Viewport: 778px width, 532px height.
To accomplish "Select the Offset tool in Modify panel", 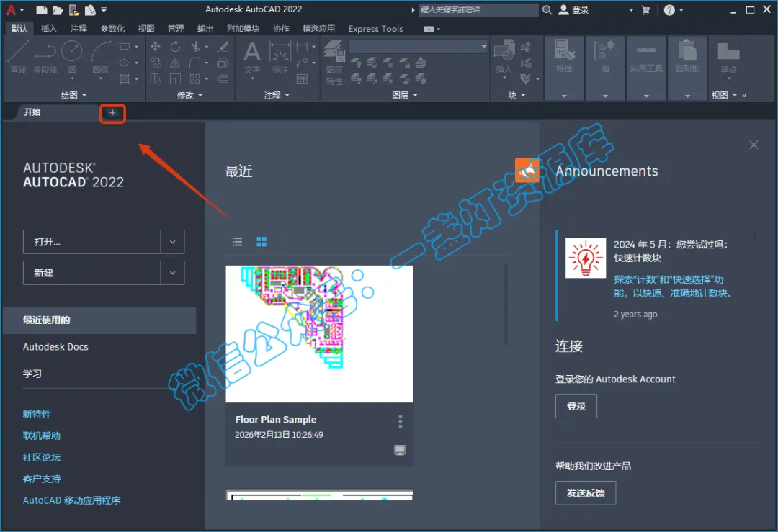I will tap(223, 79).
